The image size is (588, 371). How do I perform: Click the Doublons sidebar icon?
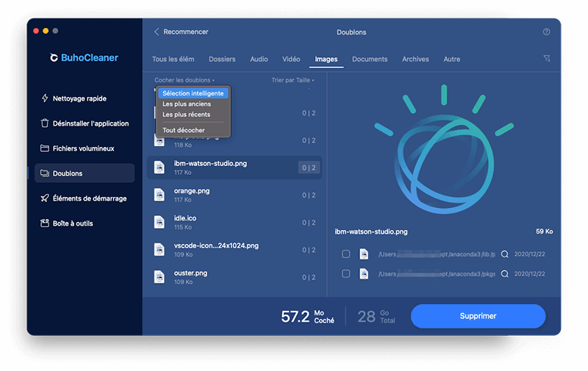tap(45, 173)
